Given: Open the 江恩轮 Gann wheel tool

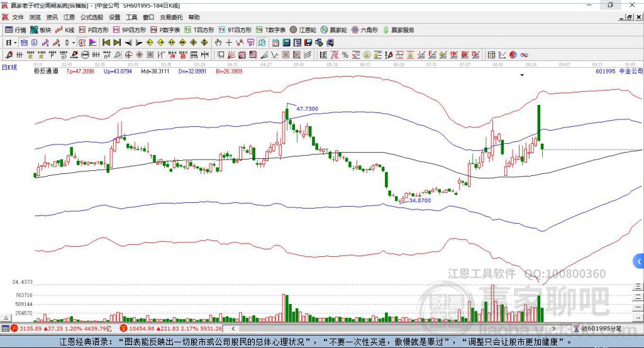Looking at the screenshot, I should [x=303, y=30].
